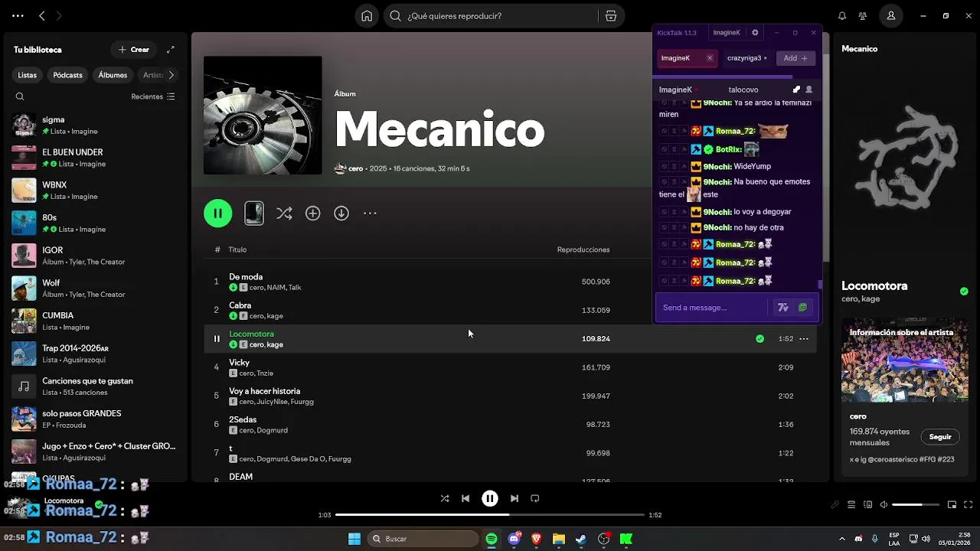Create a new playlist with Crear
The width and height of the screenshot is (980, 551).
pos(134,50)
